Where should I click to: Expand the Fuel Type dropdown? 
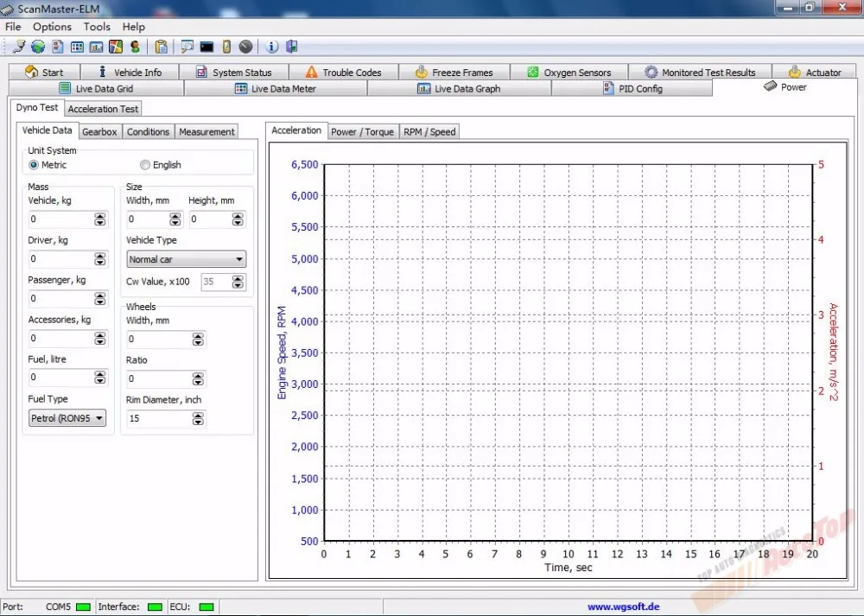(x=67, y=417)
